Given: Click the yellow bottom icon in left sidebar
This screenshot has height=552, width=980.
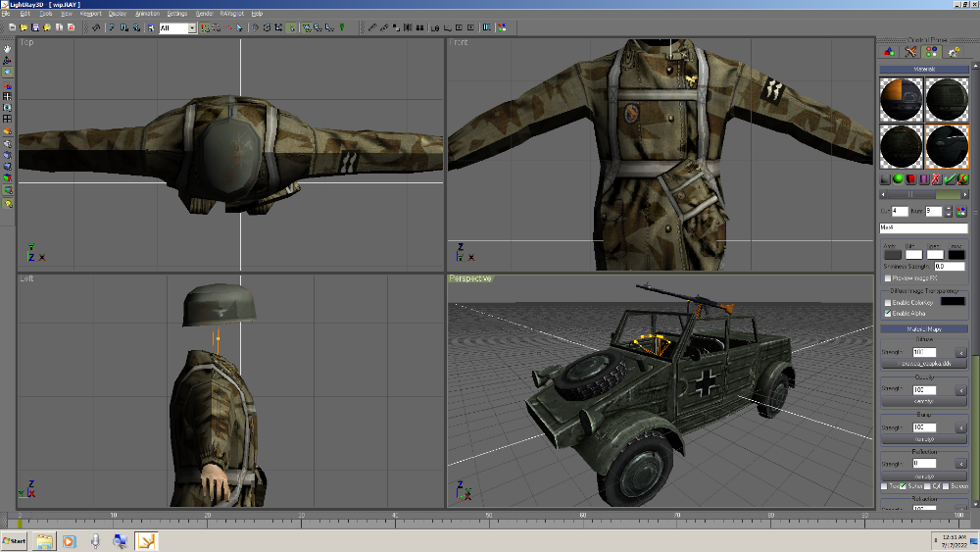Looking at the screenshot, I should (8, 204).
